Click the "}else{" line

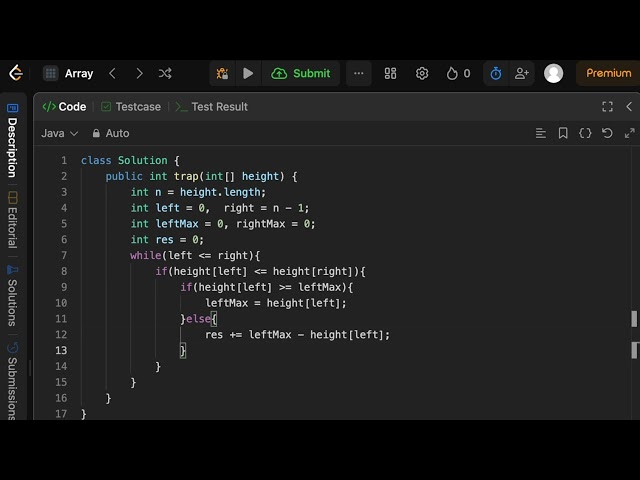coord(199,319)
